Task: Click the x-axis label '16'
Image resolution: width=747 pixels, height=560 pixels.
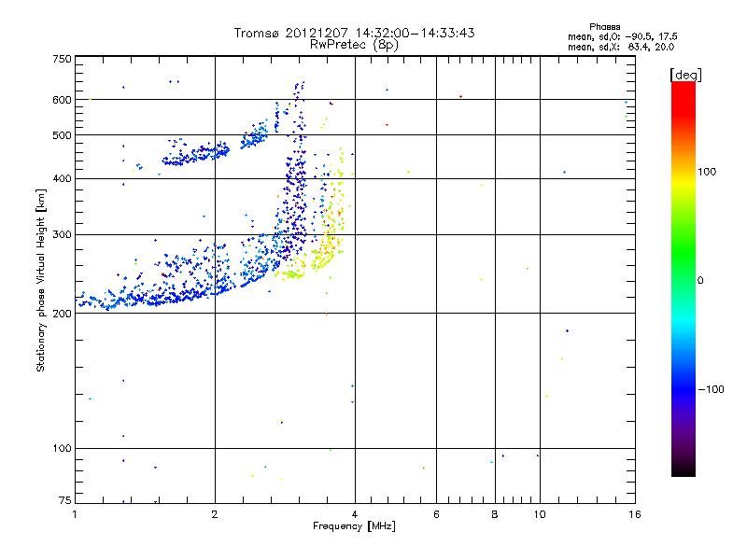Action: point(635,514)
